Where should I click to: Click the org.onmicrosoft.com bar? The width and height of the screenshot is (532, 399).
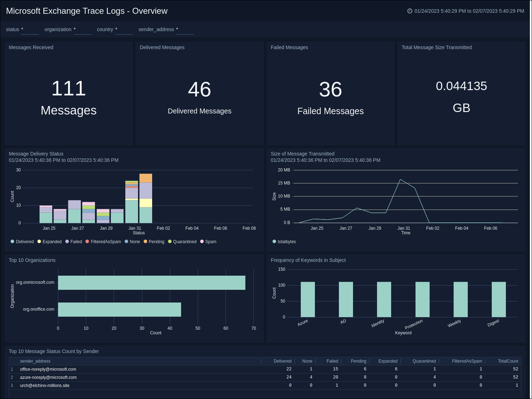pos(152,282)
